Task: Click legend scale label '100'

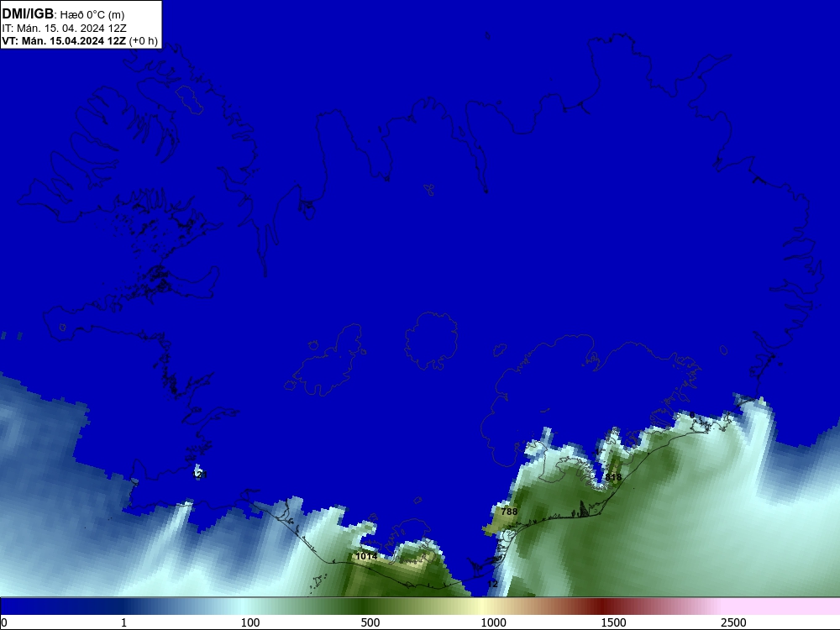Action: (x=250, y=622)
